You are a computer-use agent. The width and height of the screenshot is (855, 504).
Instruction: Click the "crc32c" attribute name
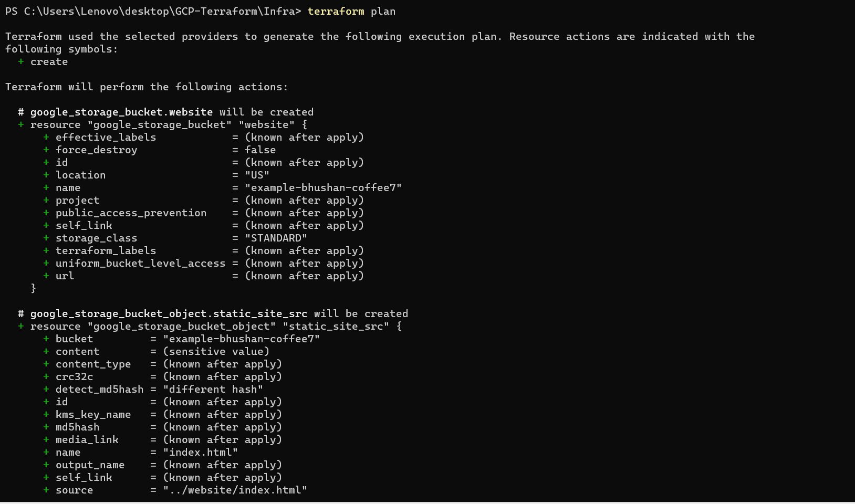tap(74, 377)
